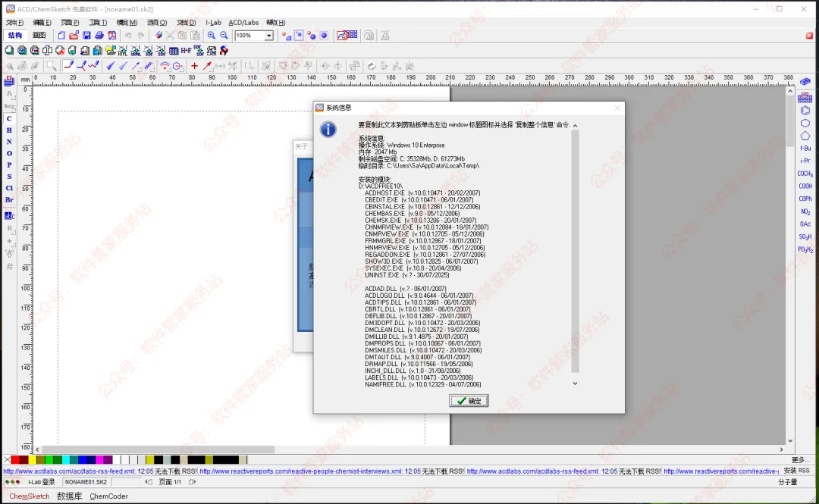The width and height of the screenshot is (819, 504).
Task: Click the dialog scrollbar down arrow
Action: pyautogui.click(x=575, y=383)
